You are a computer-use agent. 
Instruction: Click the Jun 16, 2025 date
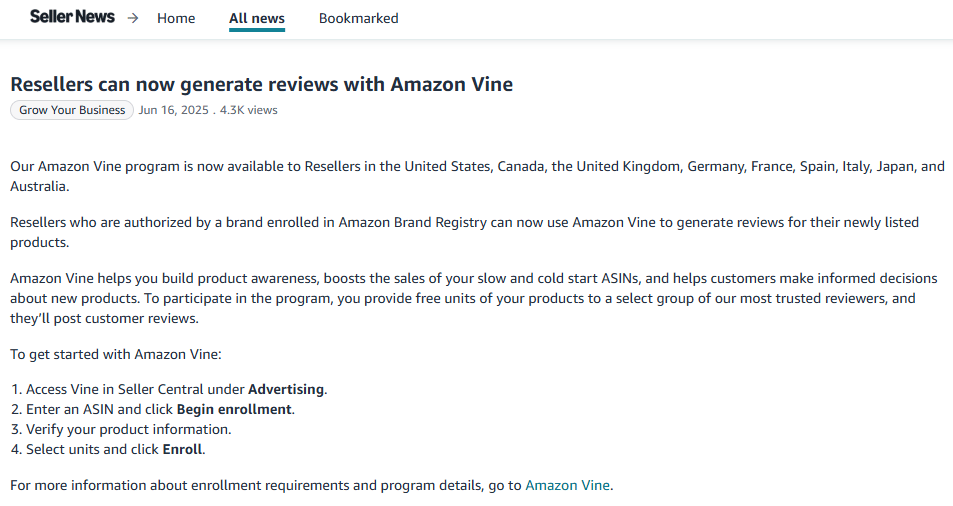(x=173, y=110)
